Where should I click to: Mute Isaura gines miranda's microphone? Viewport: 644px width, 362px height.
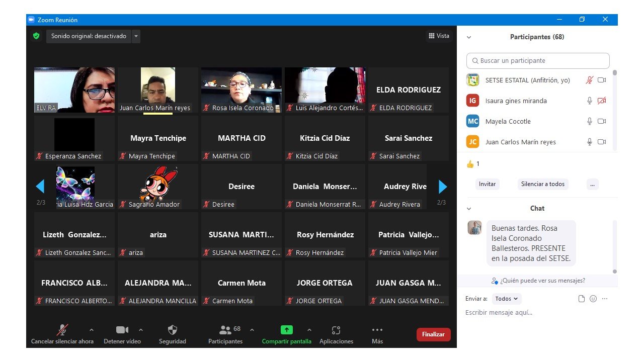[590, 101]
